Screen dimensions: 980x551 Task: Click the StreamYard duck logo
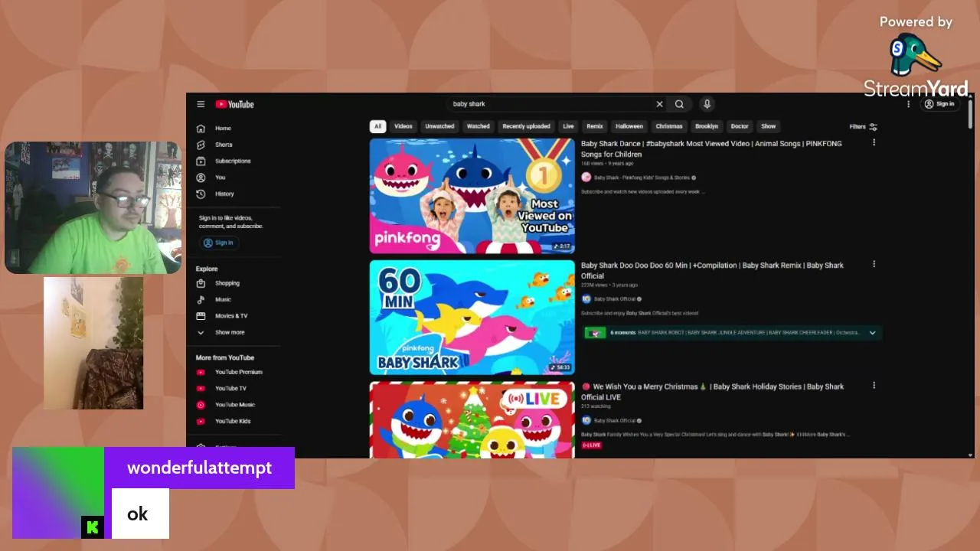[915, 55]
